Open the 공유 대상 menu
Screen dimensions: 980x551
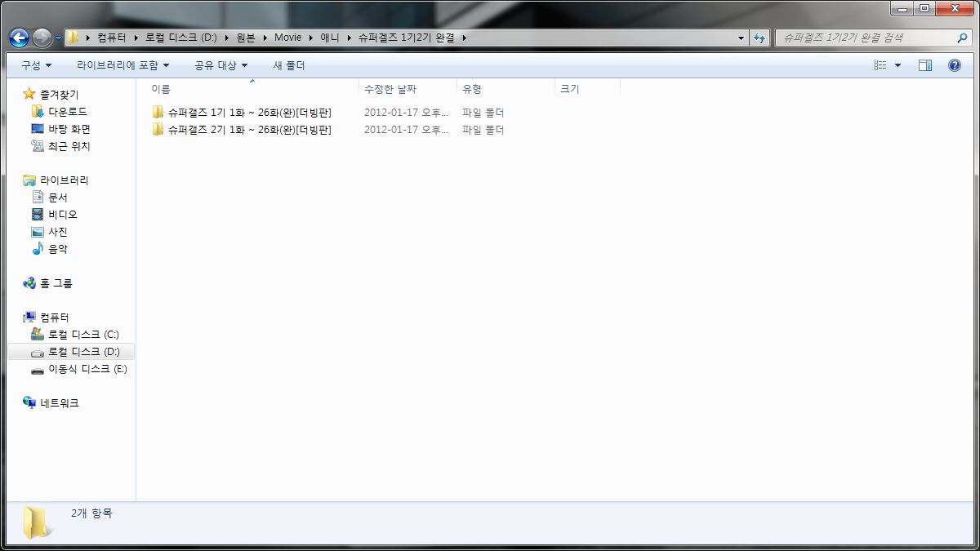tap(220, 65)
